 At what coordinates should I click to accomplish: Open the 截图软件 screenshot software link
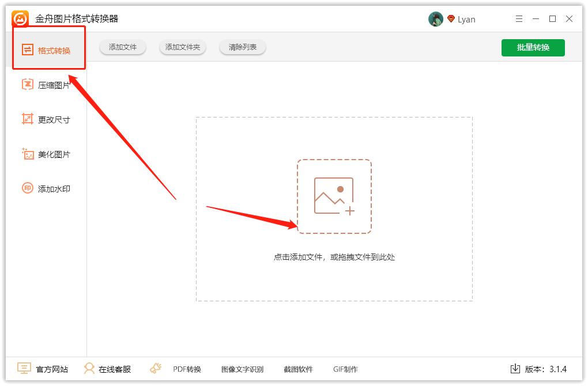click(x=297, y=369)
